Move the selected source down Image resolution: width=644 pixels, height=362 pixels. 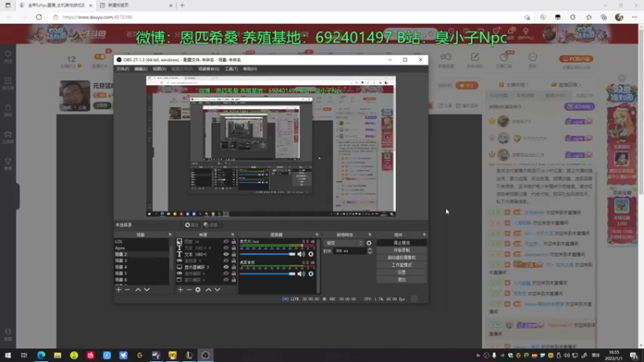(217, 290)
